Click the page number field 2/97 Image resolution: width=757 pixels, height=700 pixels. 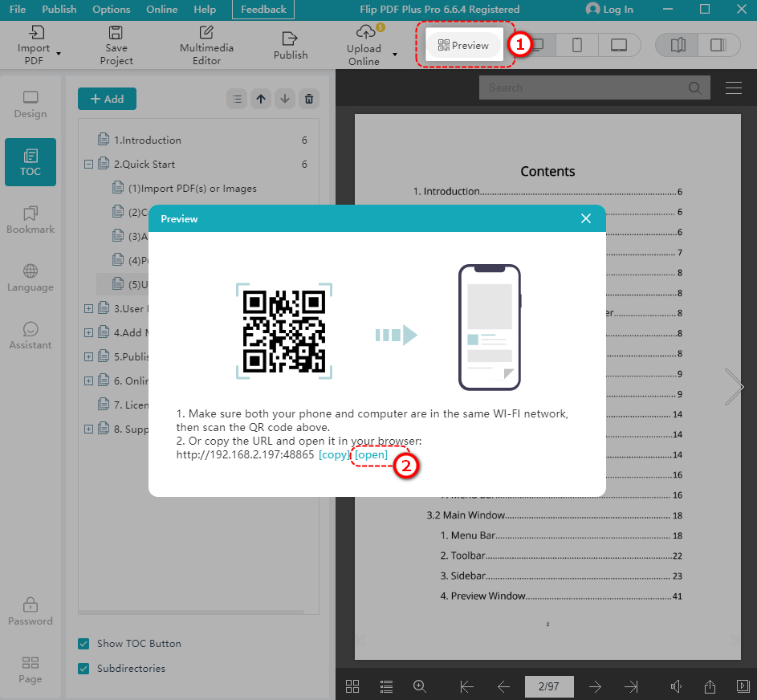click(549, 686)
